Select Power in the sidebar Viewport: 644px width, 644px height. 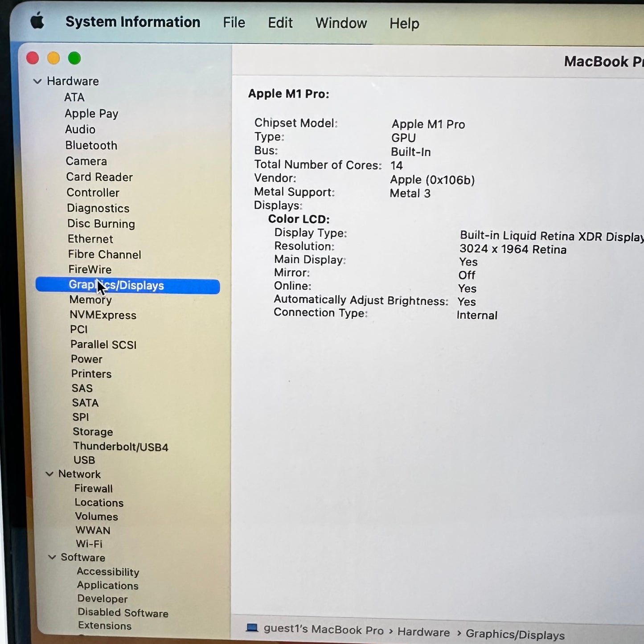86,359
